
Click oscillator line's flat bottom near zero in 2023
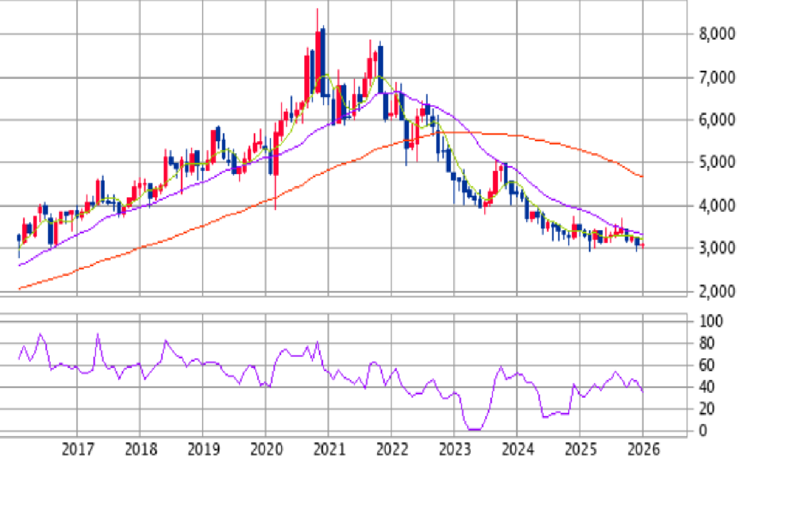pos(474,429)
